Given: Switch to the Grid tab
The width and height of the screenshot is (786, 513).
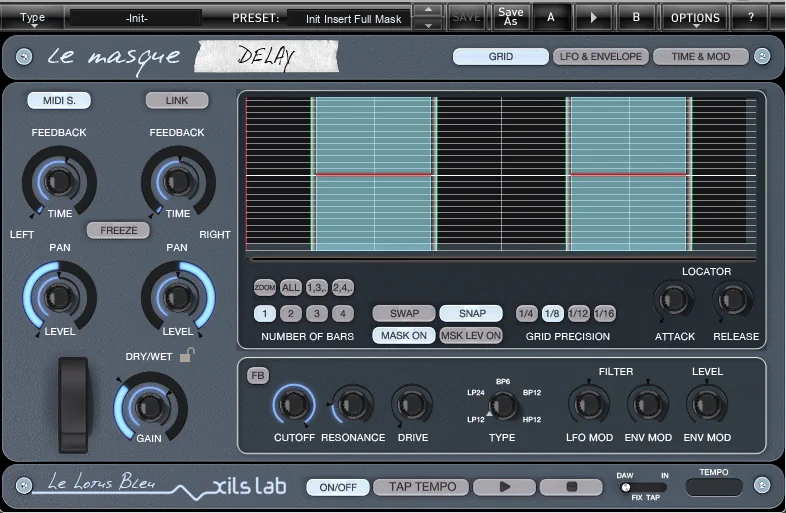Looking at the screenshot, I should [x=500, y=57].
